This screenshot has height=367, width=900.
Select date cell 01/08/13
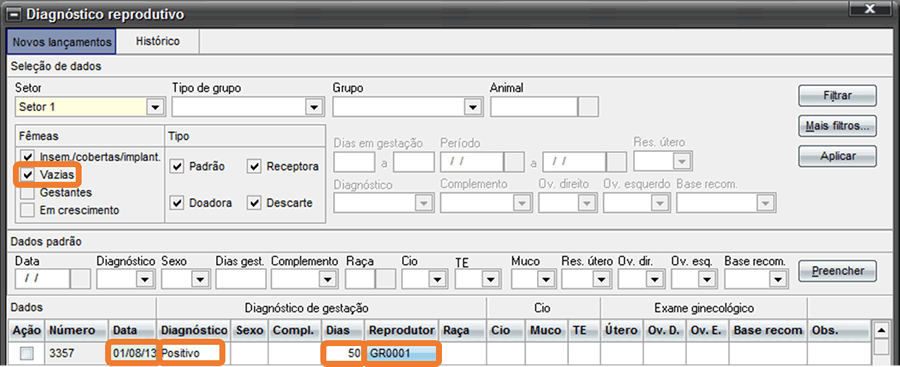tap(134, 353)
